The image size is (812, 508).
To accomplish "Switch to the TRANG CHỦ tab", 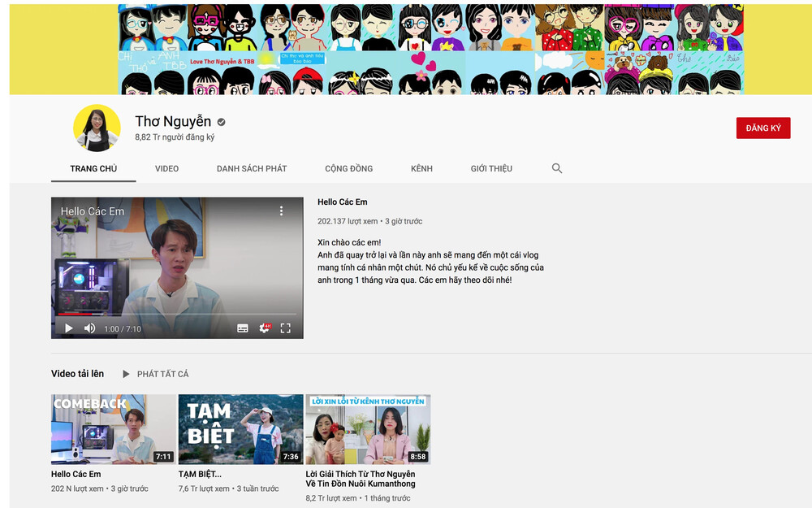I will [93, 168].
